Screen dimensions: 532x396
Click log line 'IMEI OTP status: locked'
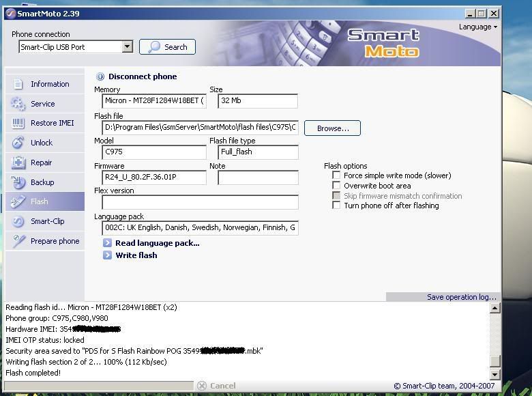45,340
